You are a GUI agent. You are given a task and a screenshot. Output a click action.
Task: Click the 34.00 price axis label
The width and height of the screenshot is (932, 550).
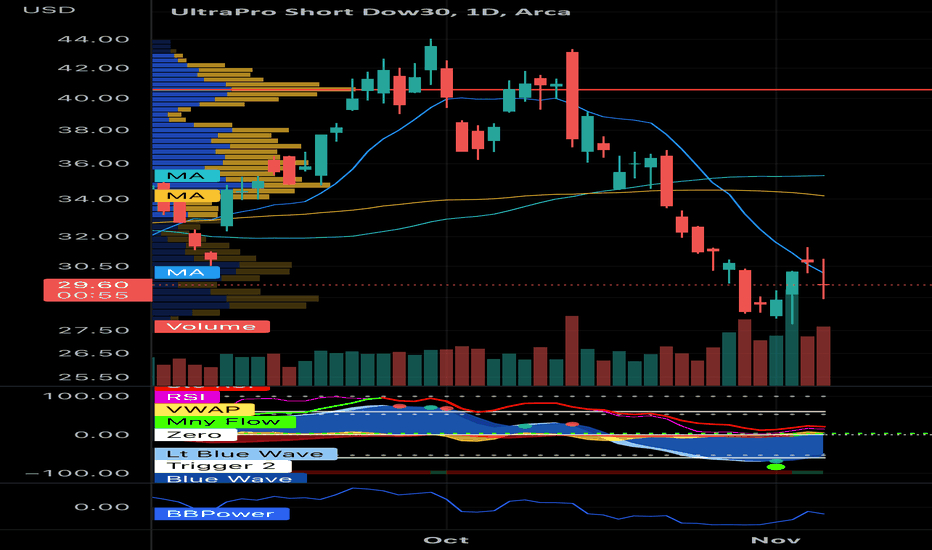(93, 199)
